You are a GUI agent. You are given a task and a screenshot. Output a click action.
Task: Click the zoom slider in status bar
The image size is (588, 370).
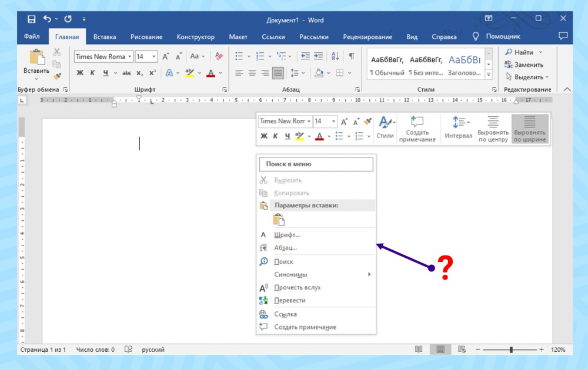click(x=511, y=349)
